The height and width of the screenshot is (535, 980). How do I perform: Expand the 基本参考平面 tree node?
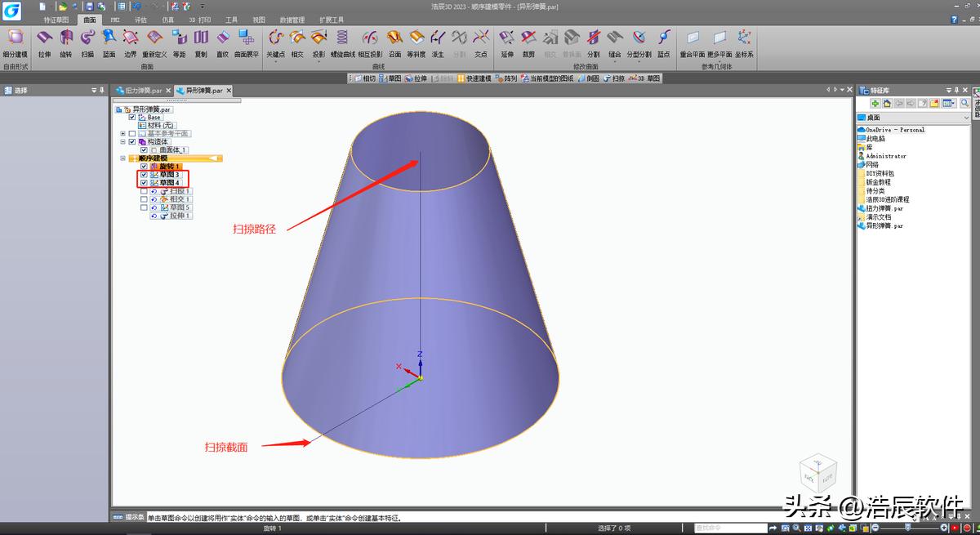tap(122, 133)
